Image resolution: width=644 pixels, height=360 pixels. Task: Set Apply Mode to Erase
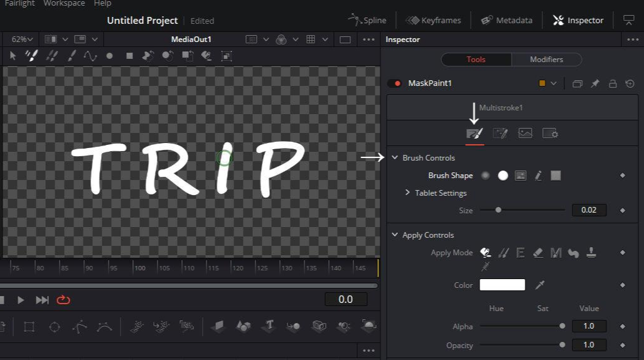(x=538, y=253)
